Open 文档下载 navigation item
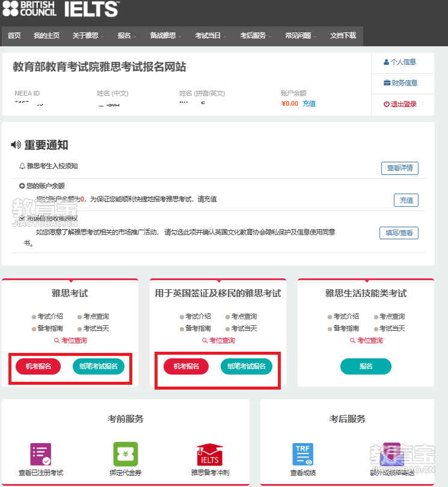 click(x=343, y=35)
